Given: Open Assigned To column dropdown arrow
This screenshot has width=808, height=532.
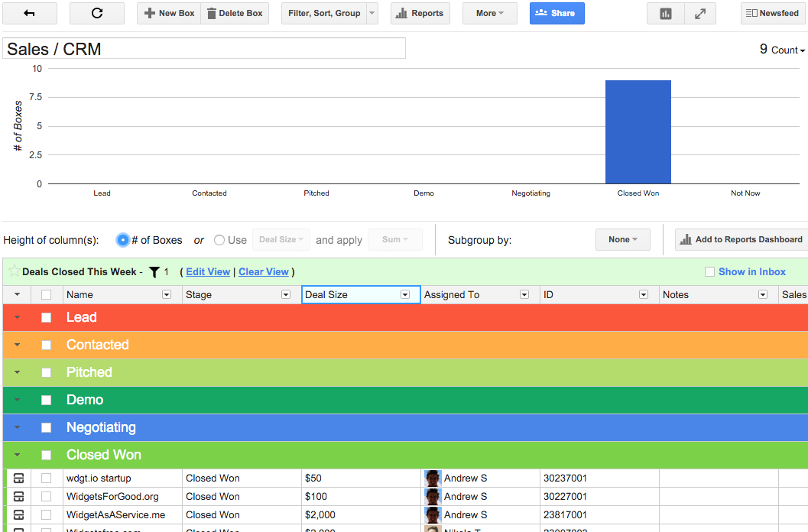Looking at the screenshot, I should click(x=524, y=294).
